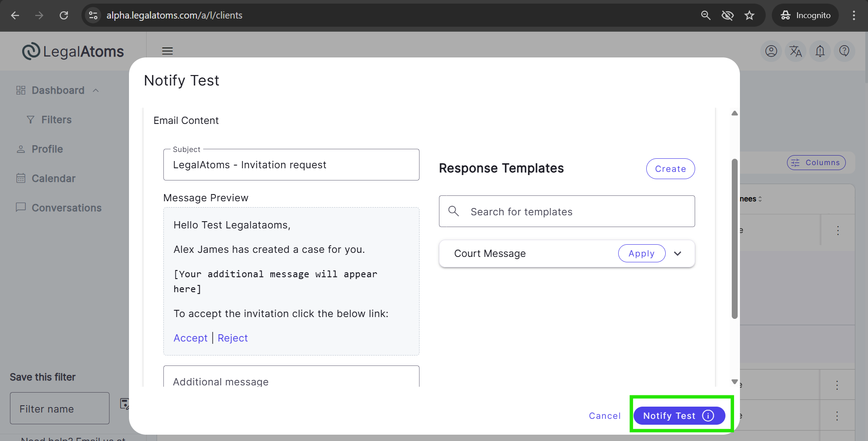Click the hamburger menu icon
This screenshot has width=868, height=441.
point(167,51)
